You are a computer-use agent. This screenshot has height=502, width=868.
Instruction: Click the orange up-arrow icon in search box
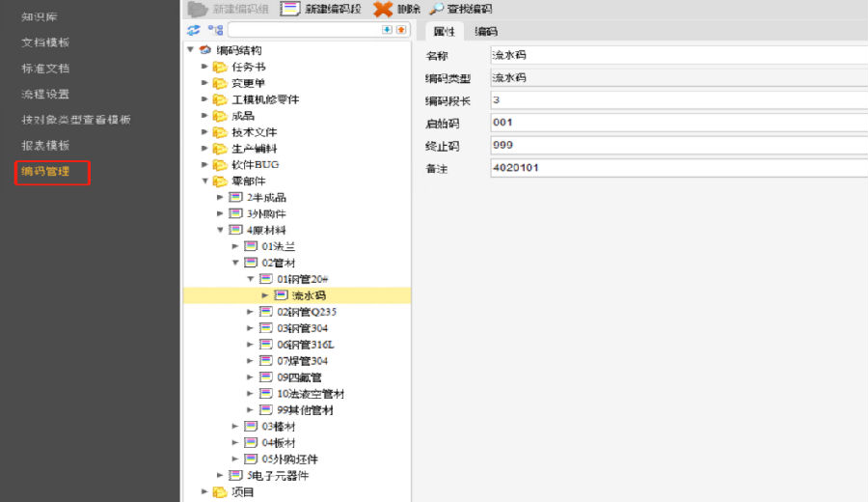[401, 29]
